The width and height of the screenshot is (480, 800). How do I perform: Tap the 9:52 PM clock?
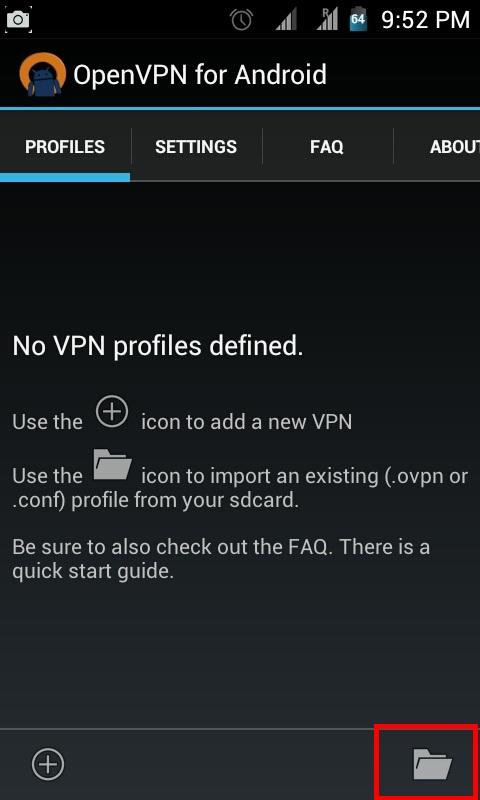[x=425, y=20]
